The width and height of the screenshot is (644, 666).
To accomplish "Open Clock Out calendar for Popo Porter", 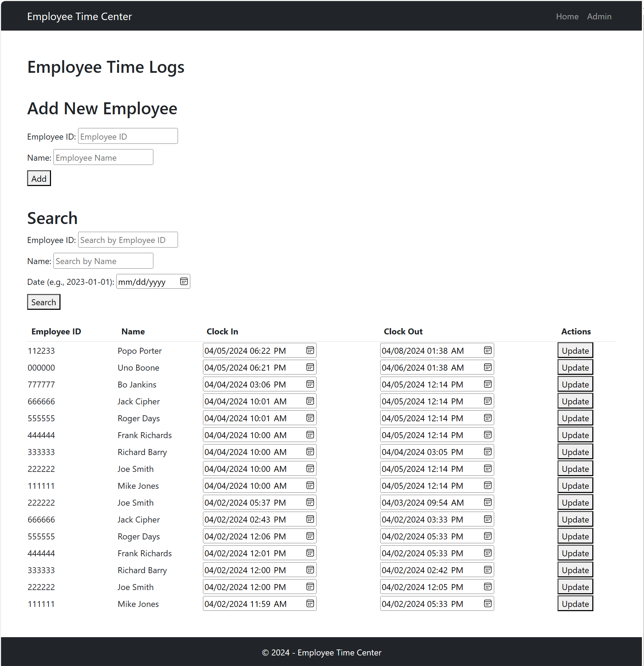I will coord(488,350).
